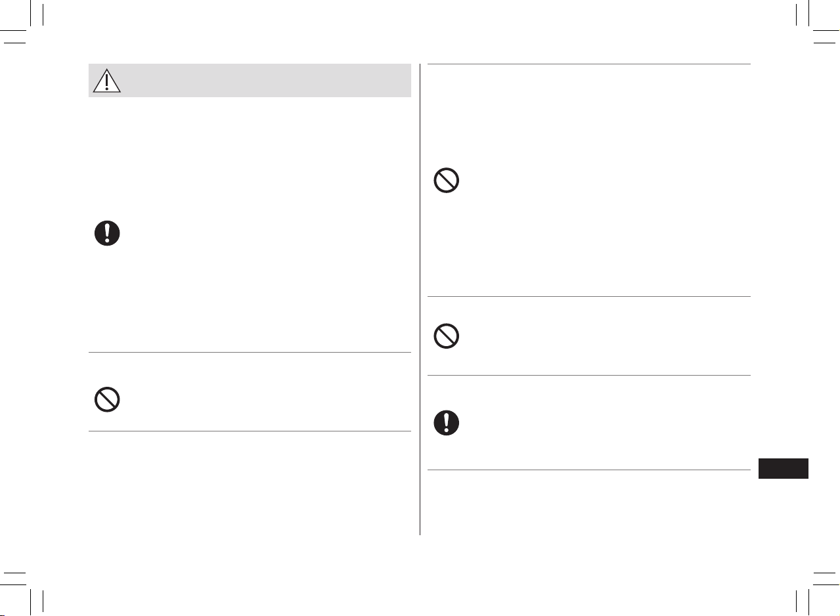The height and width of the screenshot is (616, 840).
Task: Click the horizontal rule above the left-column prohibition icon
Action: [250, 353]
